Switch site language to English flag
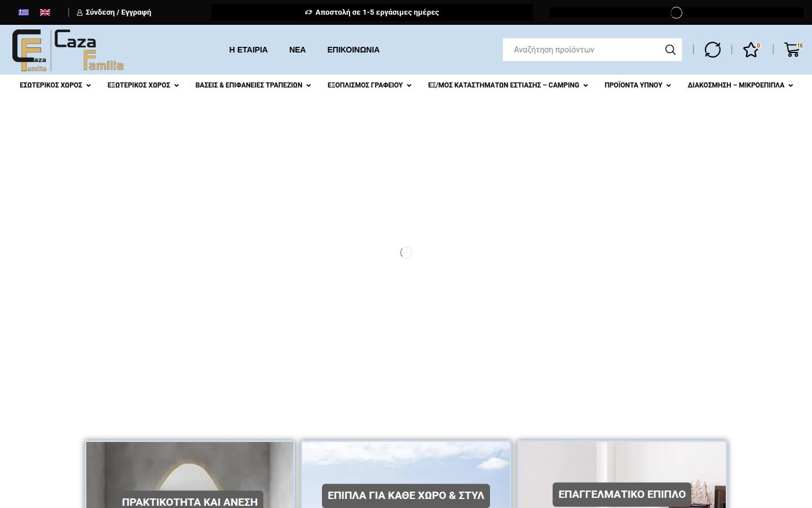812x508 pixels. (x=45, y=12)
